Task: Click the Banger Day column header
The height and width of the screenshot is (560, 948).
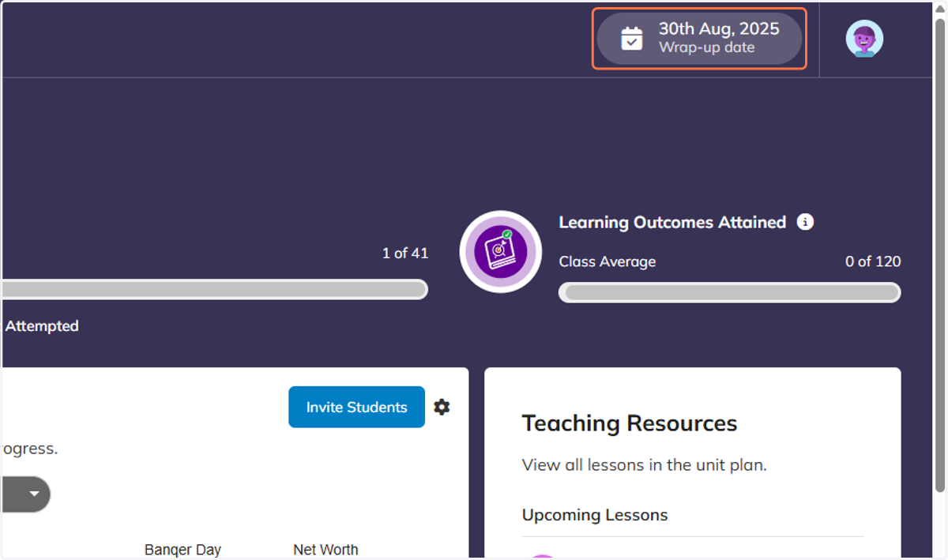Action: tap(182, 550)
